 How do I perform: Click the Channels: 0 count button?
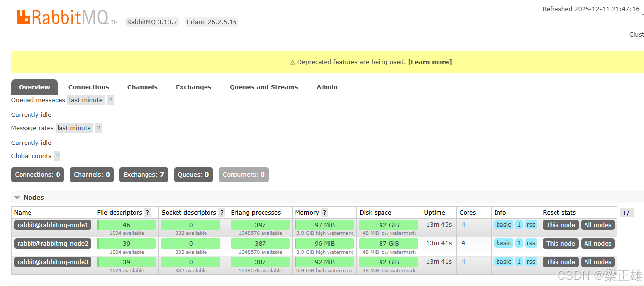click(x=92, y=174)
